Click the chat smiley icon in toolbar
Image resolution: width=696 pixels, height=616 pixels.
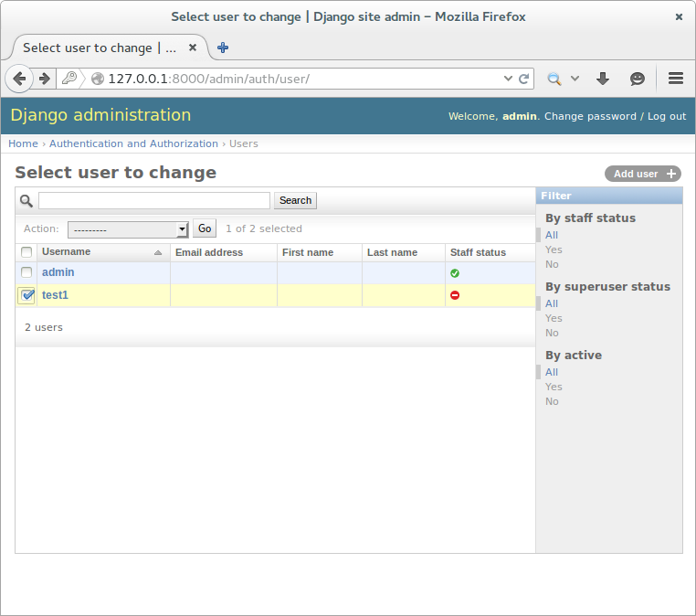tap(637, 79)
